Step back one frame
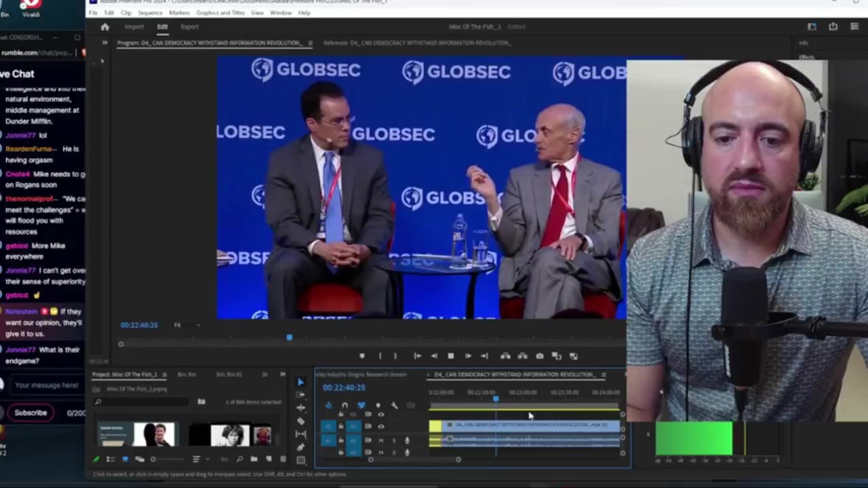 434,356
